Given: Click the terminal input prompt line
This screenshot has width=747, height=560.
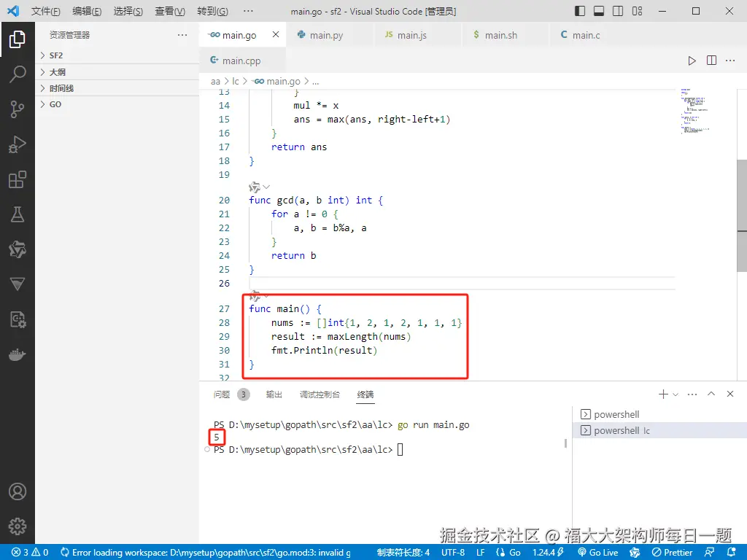Looking at the screenshot, I should pyautogui.click(x=309, y=449).
